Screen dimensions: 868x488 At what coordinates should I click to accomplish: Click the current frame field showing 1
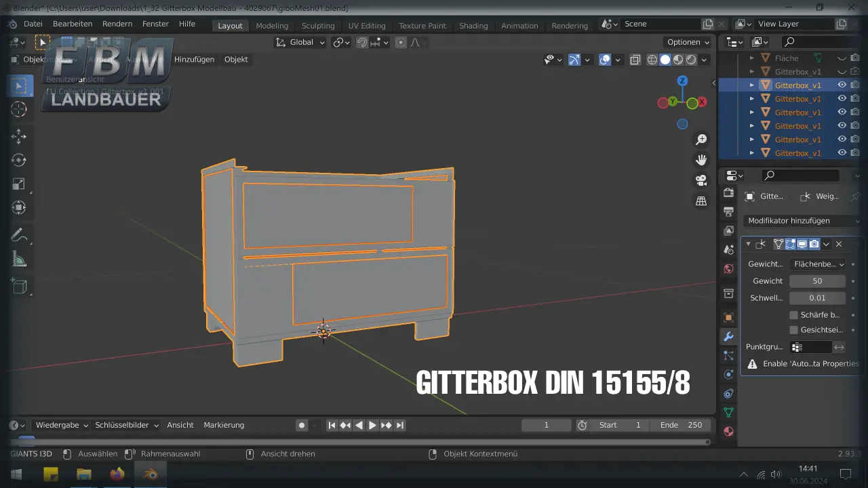pyautogui.click(x=547, y=425)
